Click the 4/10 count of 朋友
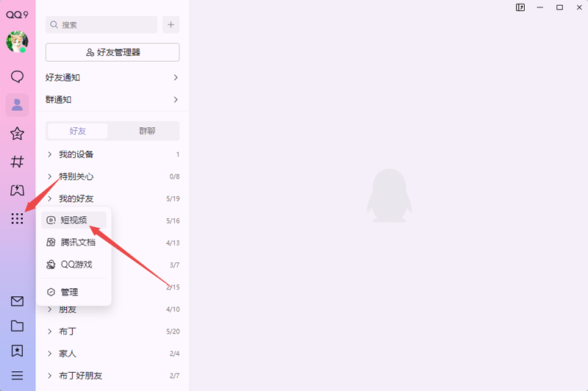 (x=173, y=309)
